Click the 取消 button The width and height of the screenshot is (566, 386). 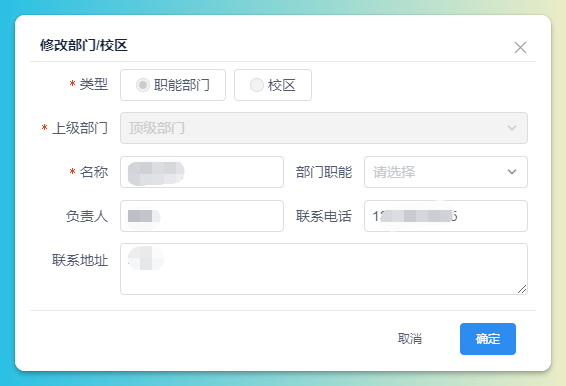[410, 339]
